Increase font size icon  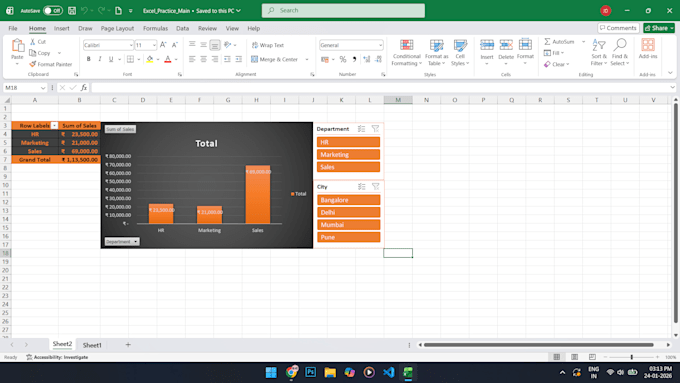pos(163,45)
